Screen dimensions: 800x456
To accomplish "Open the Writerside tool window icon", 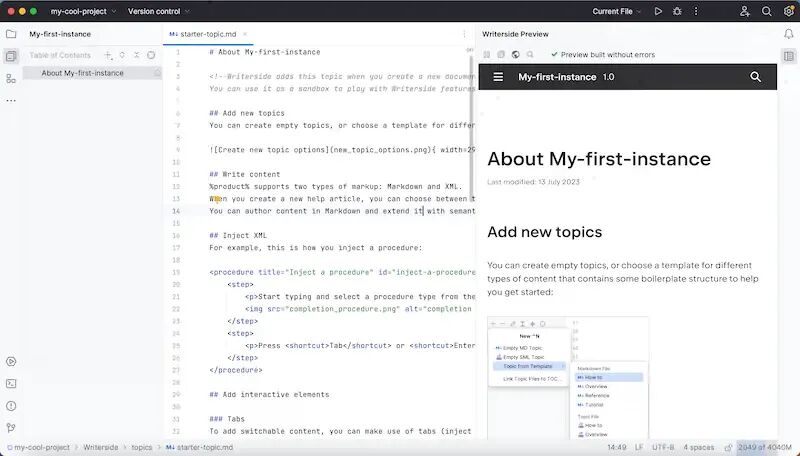I will tap(11, 56).
